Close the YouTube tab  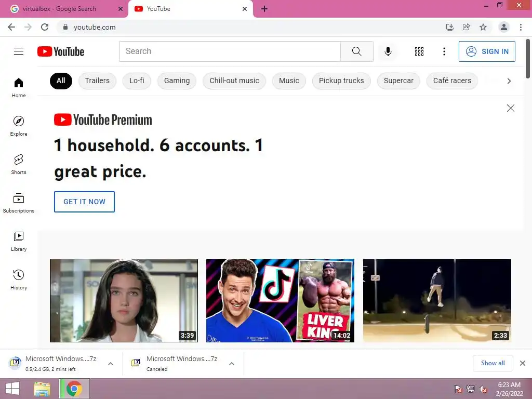pos(245,9)
